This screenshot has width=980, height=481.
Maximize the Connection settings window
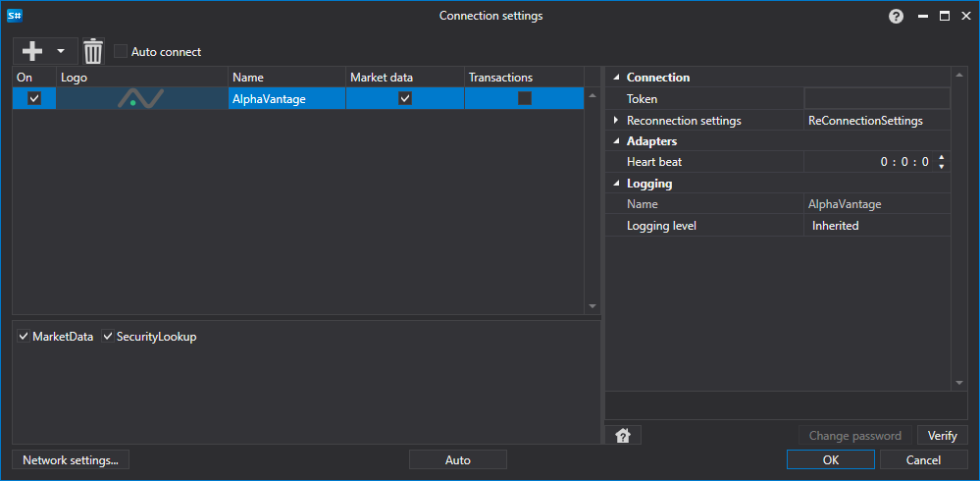pos(945,17)
